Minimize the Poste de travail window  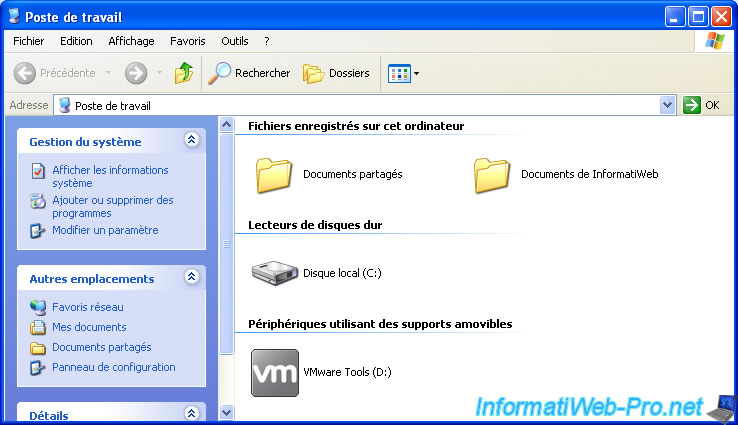(674, 17)
